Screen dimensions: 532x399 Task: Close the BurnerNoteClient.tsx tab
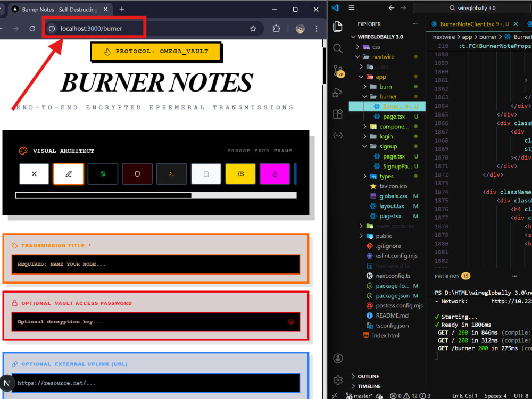click(516, 24)
